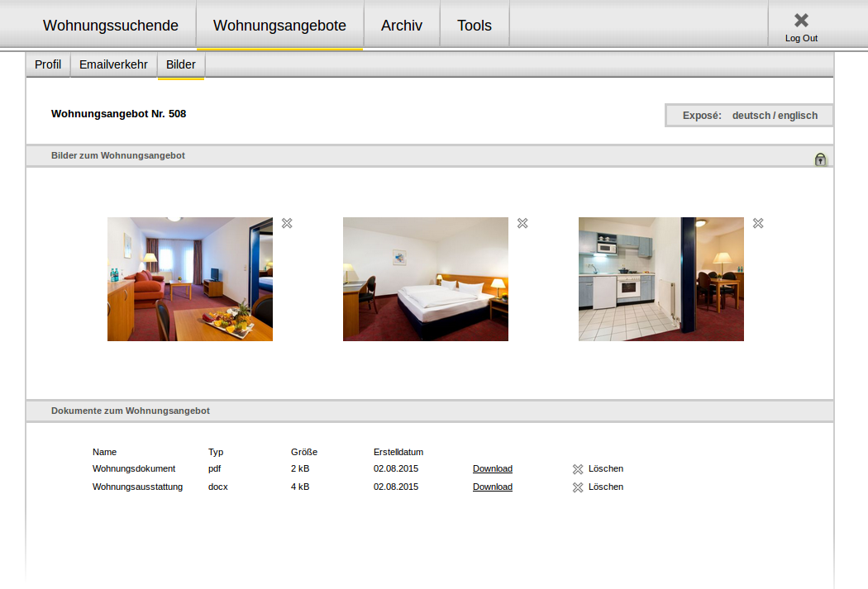Go to the Wohnungsangebote section
Screen dimensions: 868x589
click(279, 26)
